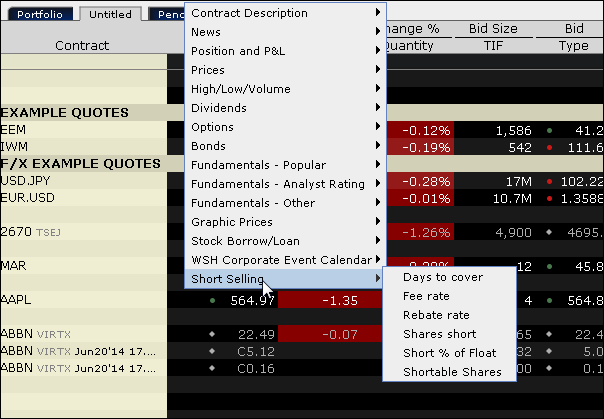Switch to the Portfolio tab

(38, 15)
